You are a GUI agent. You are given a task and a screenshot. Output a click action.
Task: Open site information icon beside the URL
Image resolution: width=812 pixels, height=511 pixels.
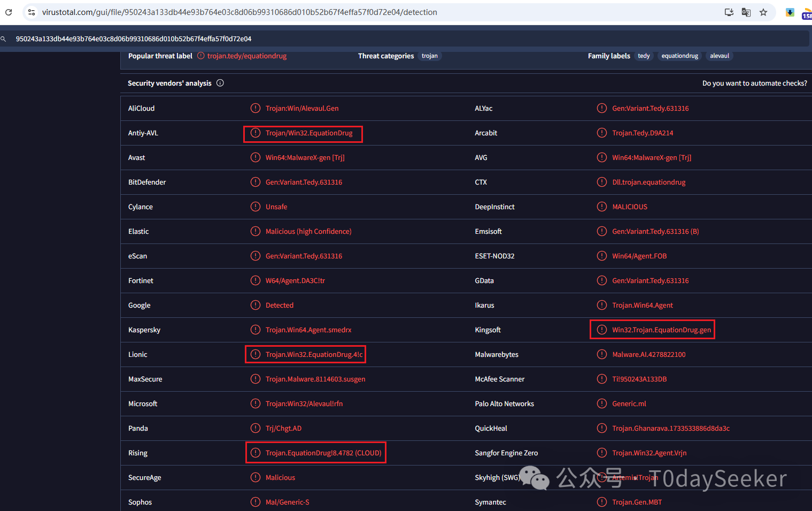[32, 12]
